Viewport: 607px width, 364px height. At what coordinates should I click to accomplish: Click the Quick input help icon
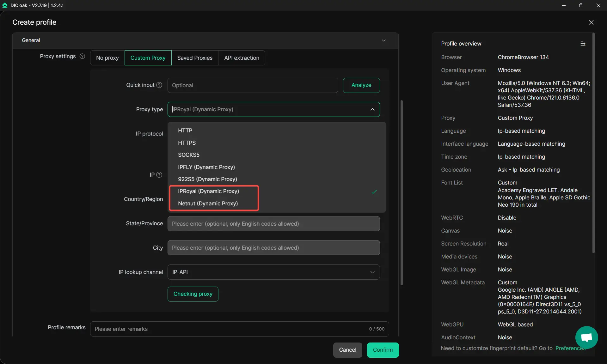coord(159,85)
